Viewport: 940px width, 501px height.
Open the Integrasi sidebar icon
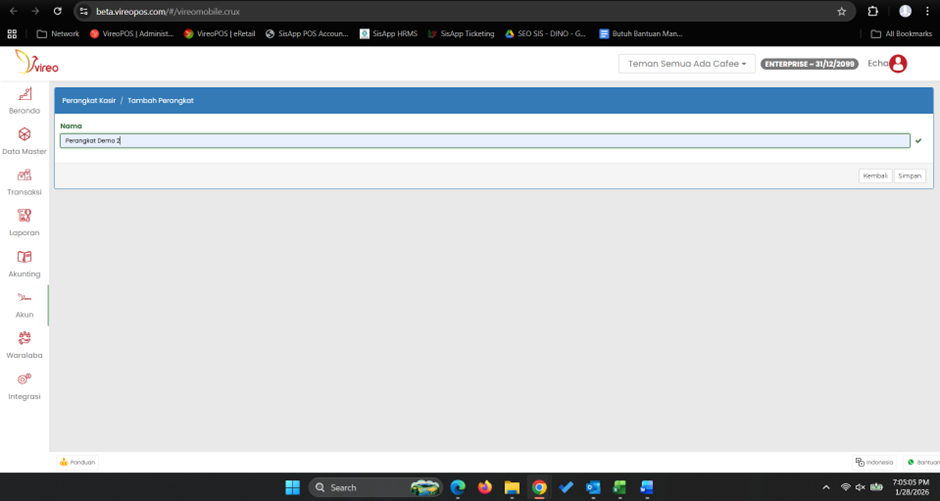pos(24,379)
